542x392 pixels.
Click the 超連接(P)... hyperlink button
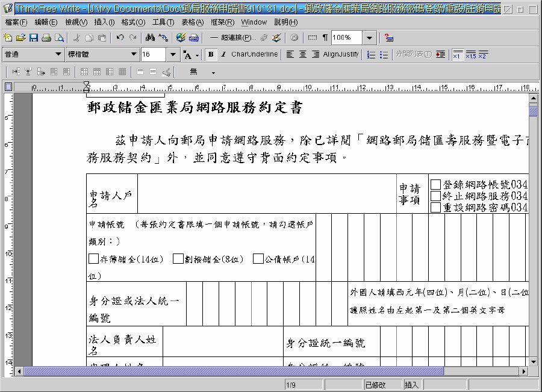(234, 37)
